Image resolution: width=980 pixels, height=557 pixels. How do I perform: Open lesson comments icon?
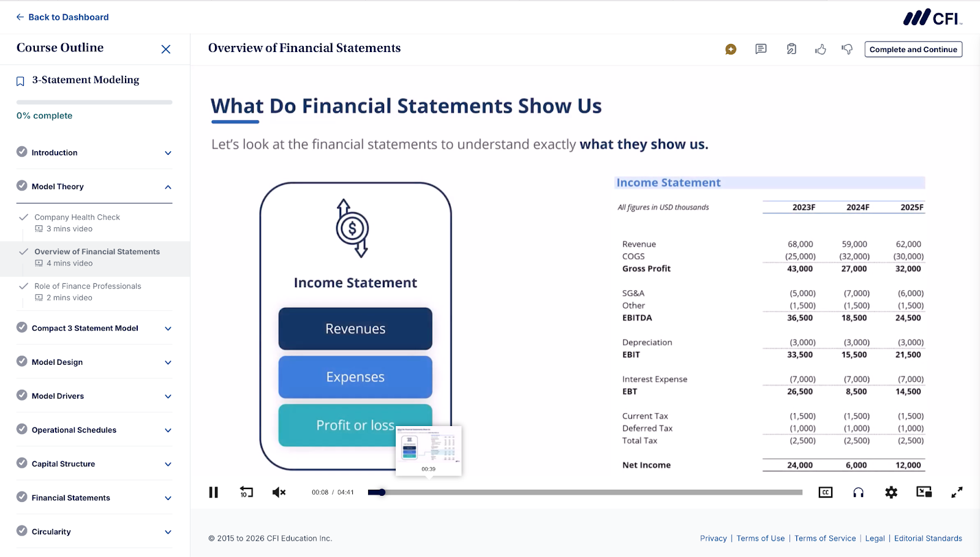761,49
